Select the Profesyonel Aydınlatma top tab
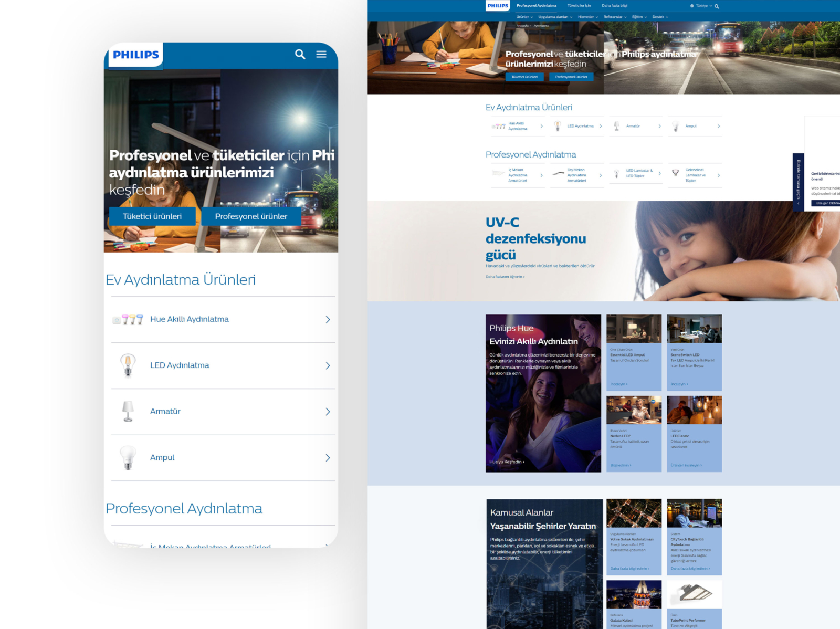840x629 pixels. pyautogui.click(x=536, y=6)
